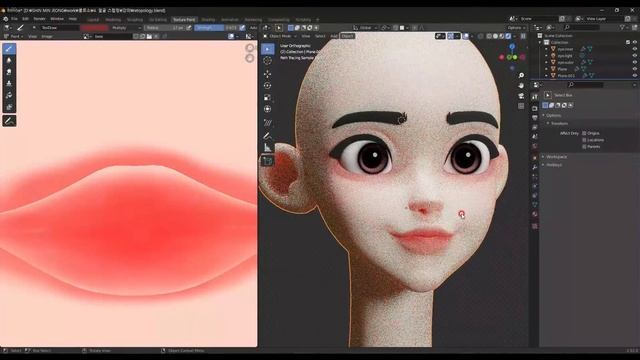This screenshot has height=360, width=640.
Task: Enable Affect Only Origins checkbox
Action: pyautogui.click(x=584, y=133)
